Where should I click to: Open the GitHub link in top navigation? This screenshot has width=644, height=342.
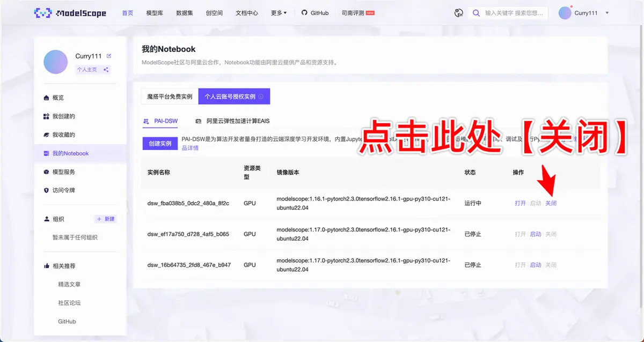[x=314, y=13]
